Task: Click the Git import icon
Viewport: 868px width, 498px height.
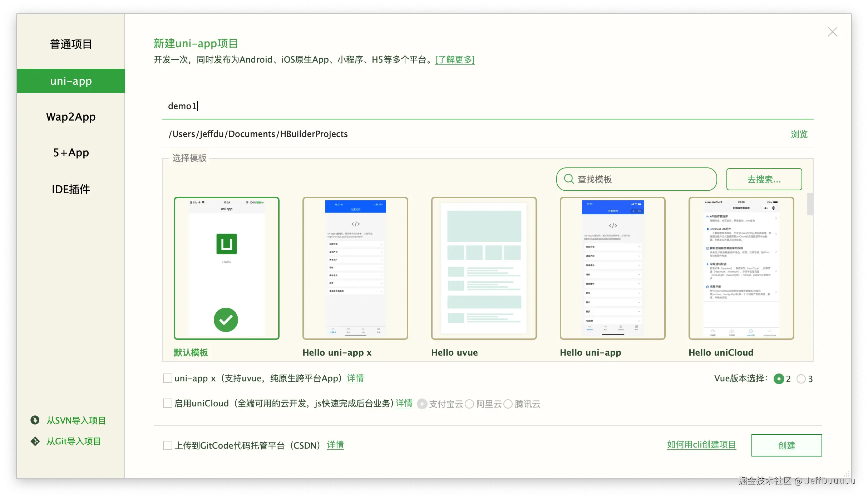Action: pyautogui.click(x=35, y=441)
